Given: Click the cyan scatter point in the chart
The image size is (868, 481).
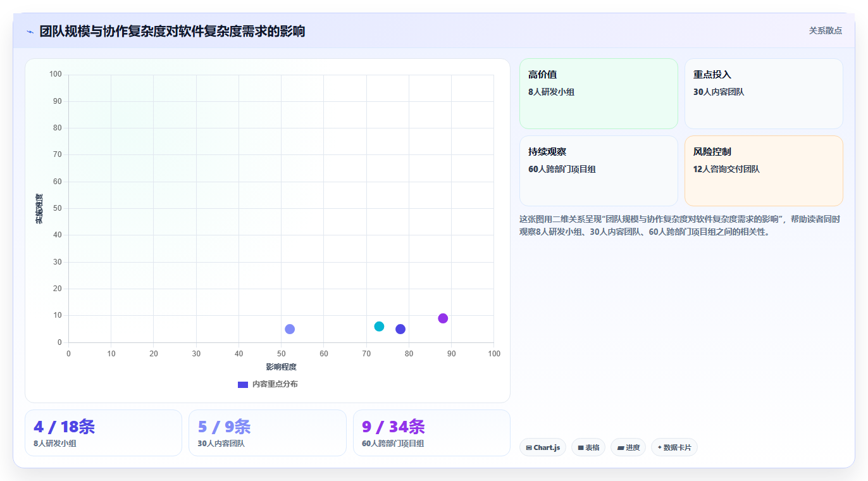Looking at the screenshot, I should point(379,327).
